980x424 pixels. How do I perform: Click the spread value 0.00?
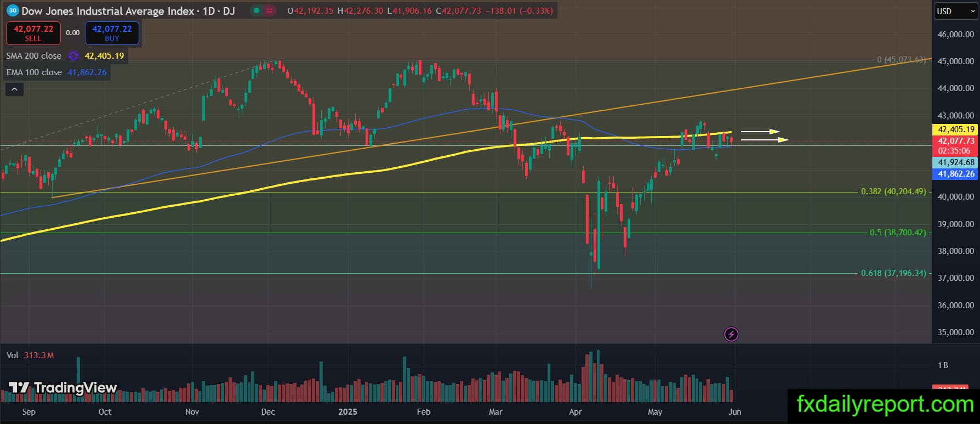point(73,33)
